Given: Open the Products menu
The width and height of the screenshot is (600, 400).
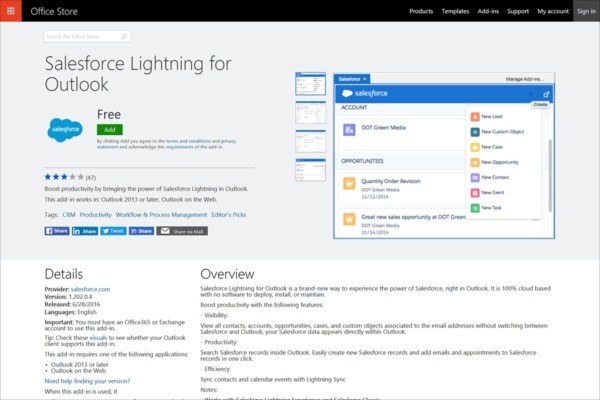Looking at the screenshot, I should pos(421,11).
